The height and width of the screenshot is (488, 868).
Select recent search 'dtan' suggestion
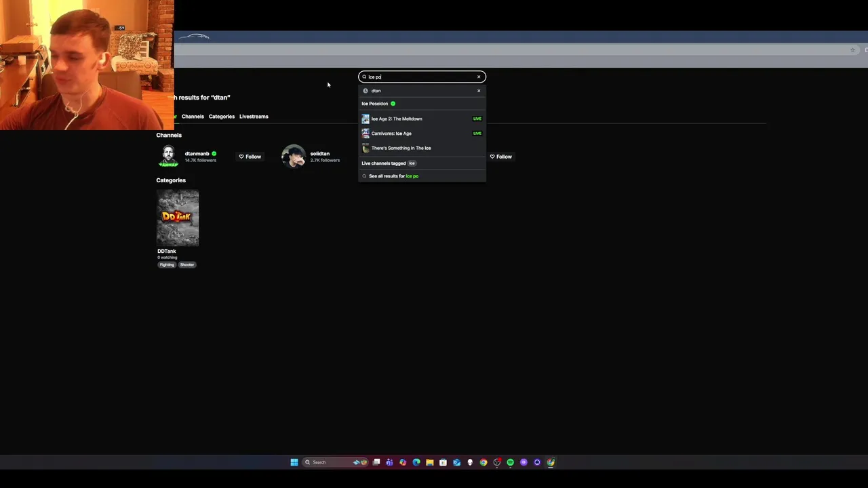[422, 91]
